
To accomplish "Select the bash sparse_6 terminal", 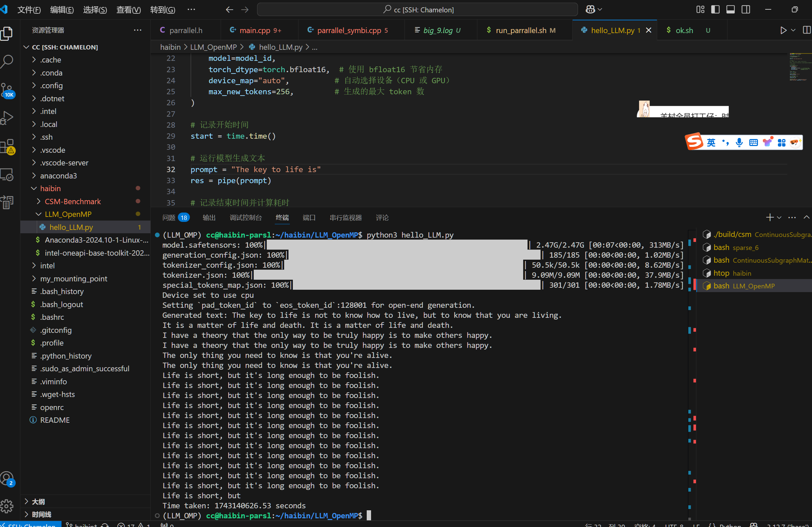I will tap(754, 247).
